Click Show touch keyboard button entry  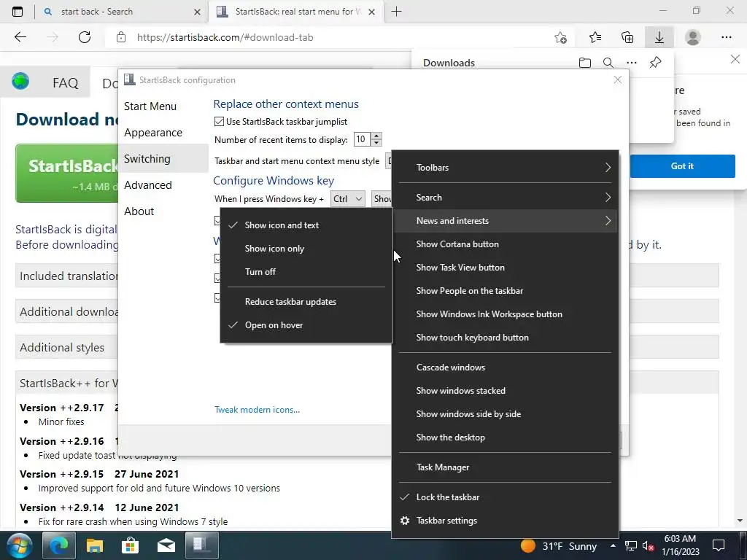(505, 338)
